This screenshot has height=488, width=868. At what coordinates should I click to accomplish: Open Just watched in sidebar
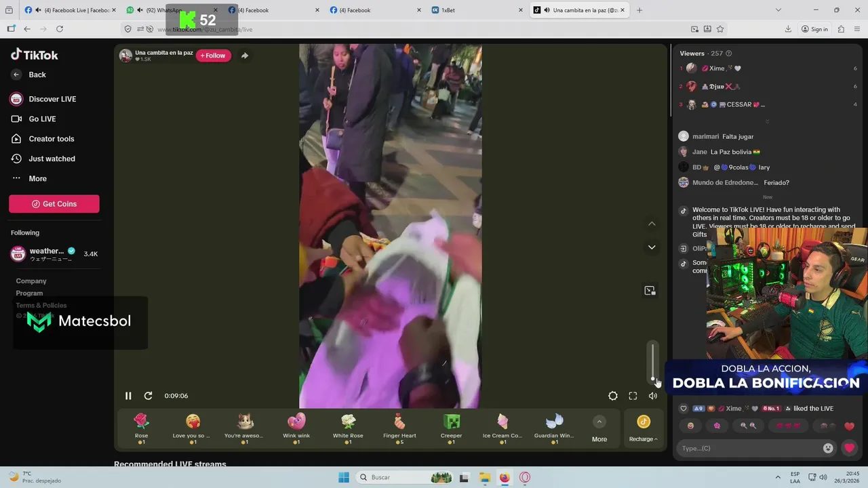pyautogui.click(x=43, y=159)
